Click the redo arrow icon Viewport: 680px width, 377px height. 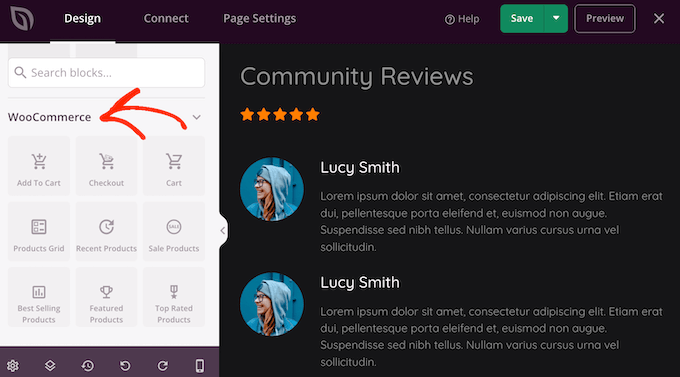click(x=163, y=366)
